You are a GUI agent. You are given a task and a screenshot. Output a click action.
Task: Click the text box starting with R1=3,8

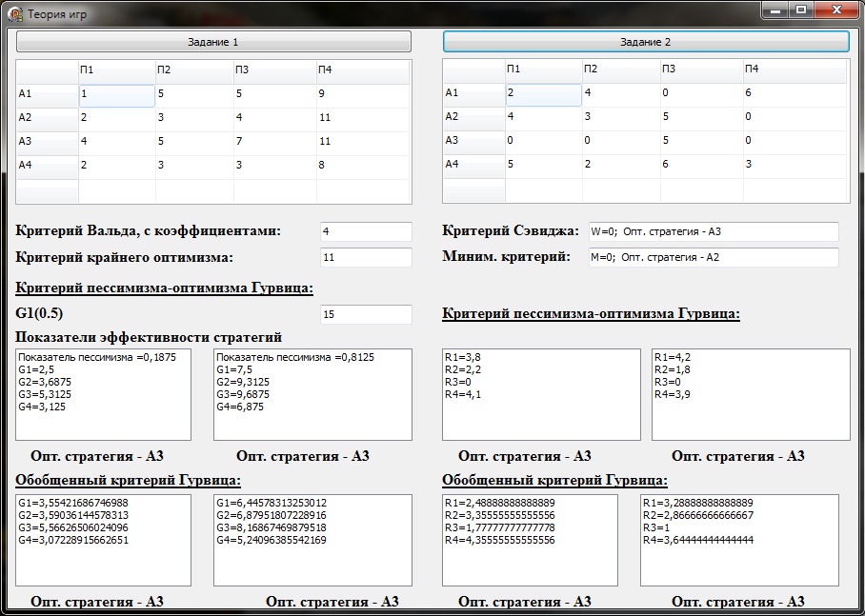pos(541,394)
